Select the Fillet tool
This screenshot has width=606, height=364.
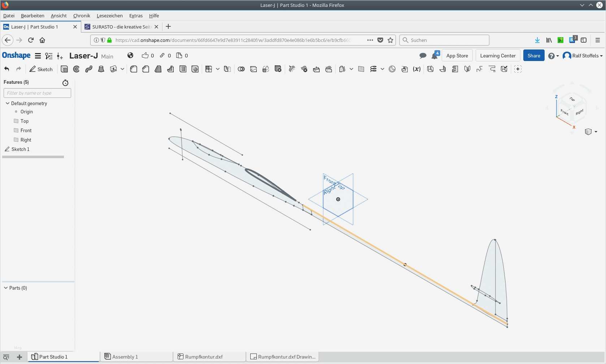tap(134, 69)
